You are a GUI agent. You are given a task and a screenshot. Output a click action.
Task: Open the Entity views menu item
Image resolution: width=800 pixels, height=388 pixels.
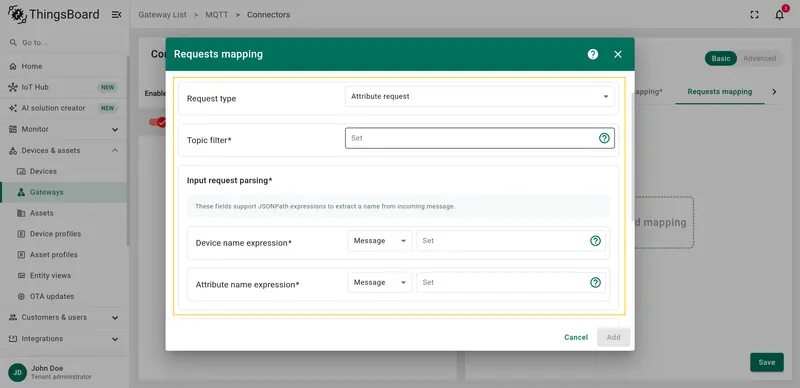63,276
